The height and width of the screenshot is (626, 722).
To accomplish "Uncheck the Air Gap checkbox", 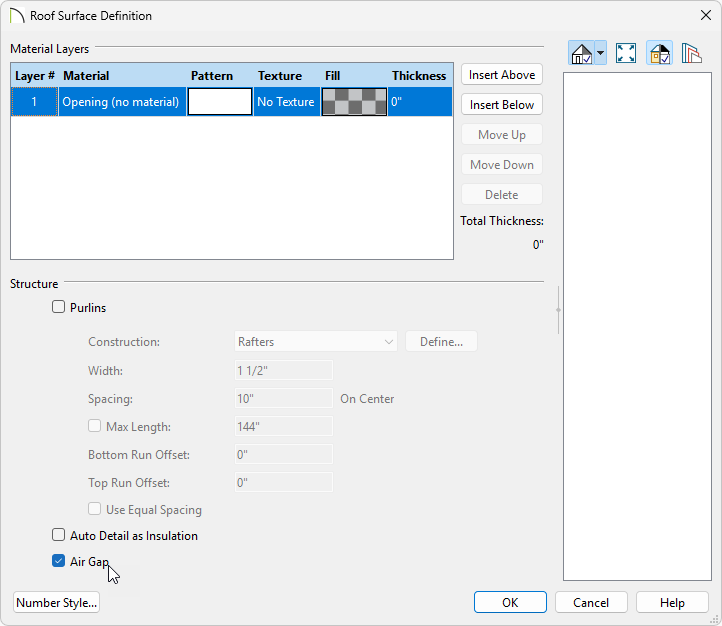I will point(59,562).
